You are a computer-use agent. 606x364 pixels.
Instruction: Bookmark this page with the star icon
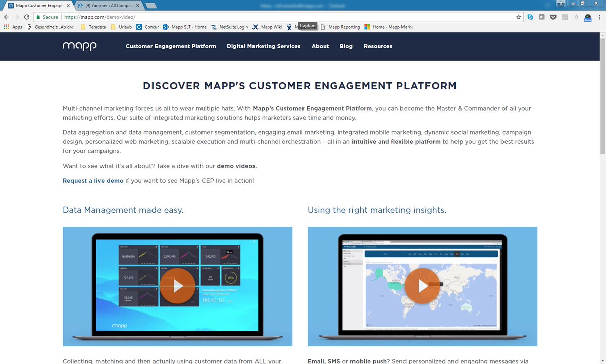pos(519,17)
